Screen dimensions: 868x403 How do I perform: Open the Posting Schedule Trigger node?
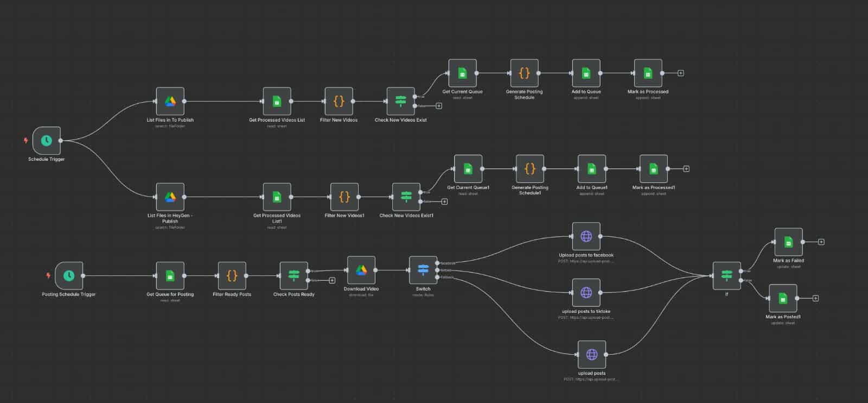click(69, 276)
